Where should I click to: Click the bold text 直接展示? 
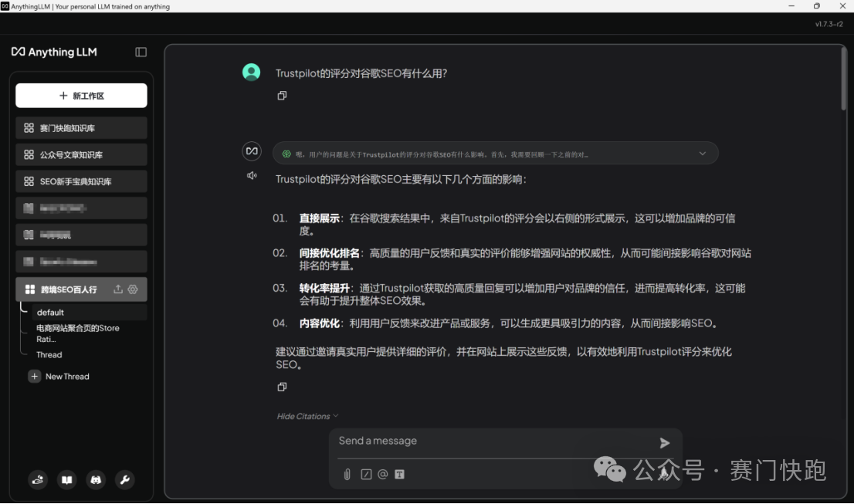point(320,218)
